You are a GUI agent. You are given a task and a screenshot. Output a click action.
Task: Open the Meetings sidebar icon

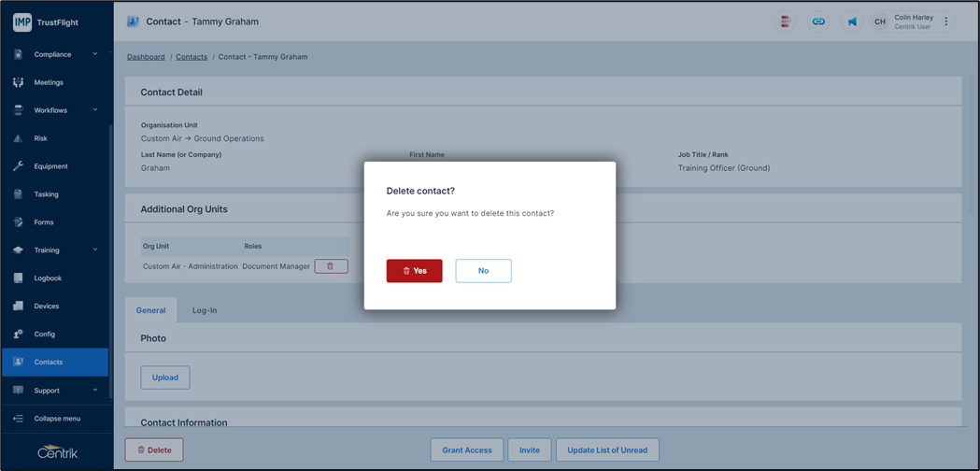[18, 82]
